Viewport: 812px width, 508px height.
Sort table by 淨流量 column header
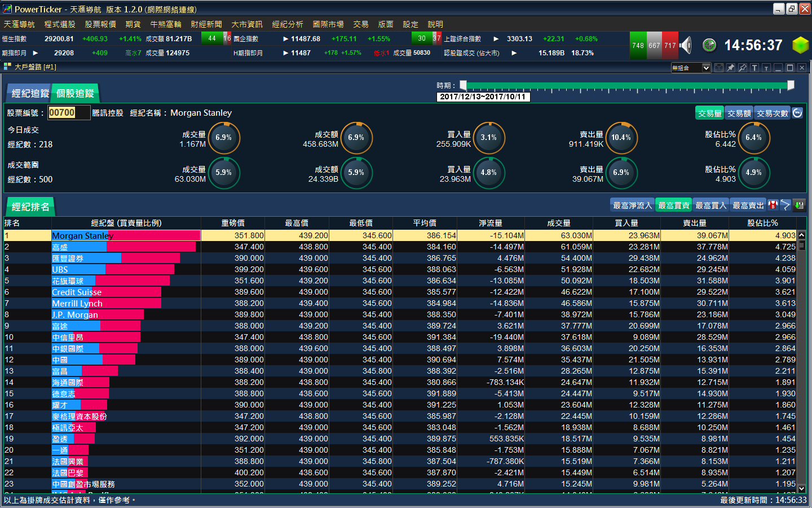click(491, 223)
